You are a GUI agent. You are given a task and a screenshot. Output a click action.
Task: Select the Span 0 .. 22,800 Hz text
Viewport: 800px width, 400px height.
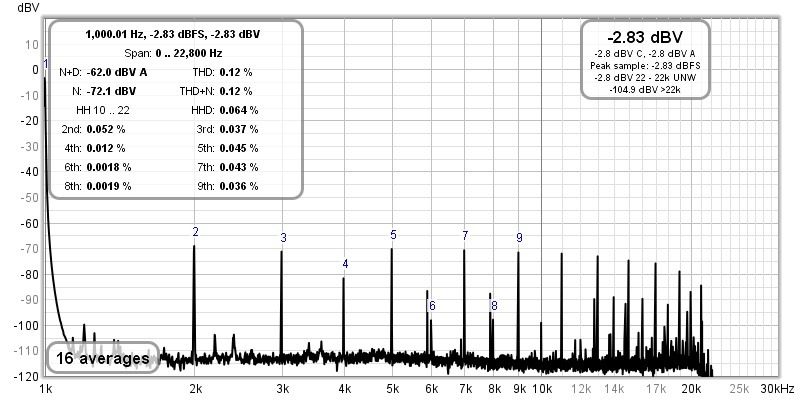173,53
